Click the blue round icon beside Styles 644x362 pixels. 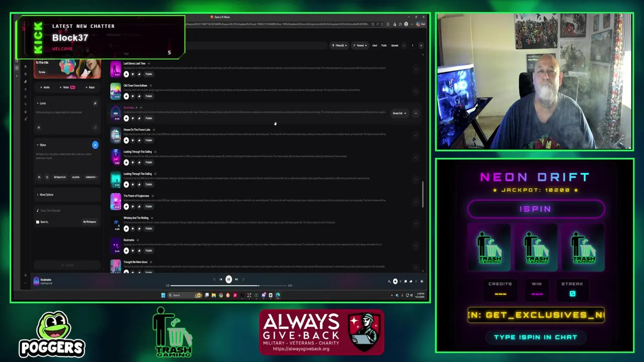(x=95, y=145)
